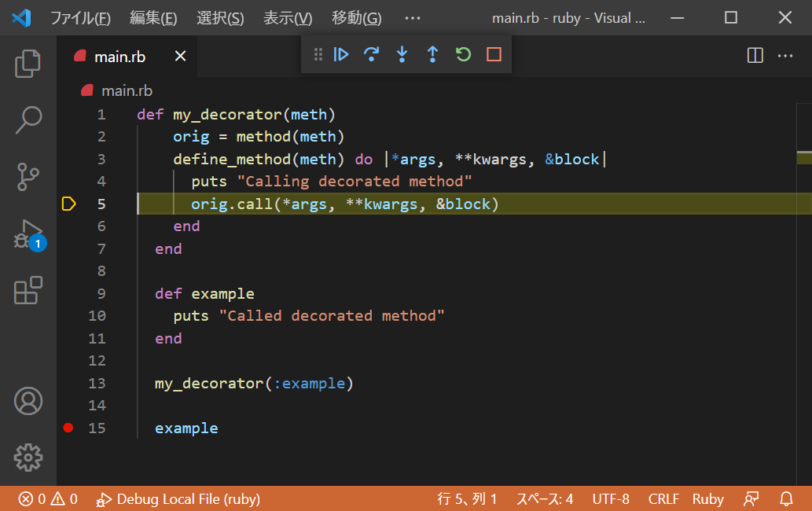Remove the red breakpoint on line 15

click(x=68, y=428)
